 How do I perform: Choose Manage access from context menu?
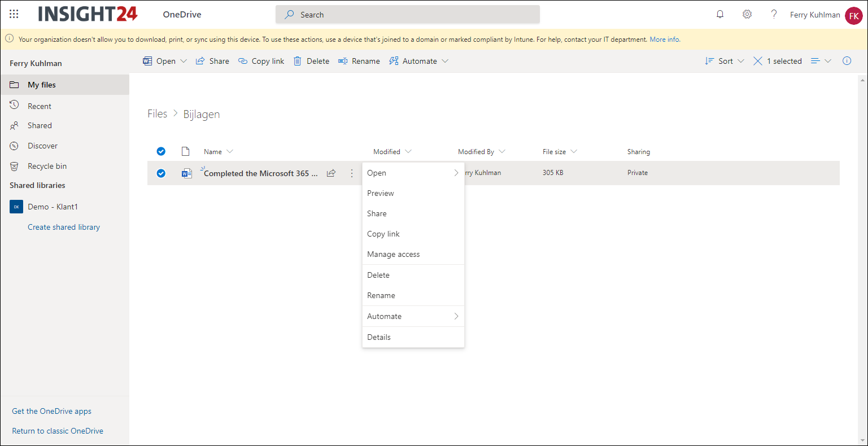click(x=394, y=255)
